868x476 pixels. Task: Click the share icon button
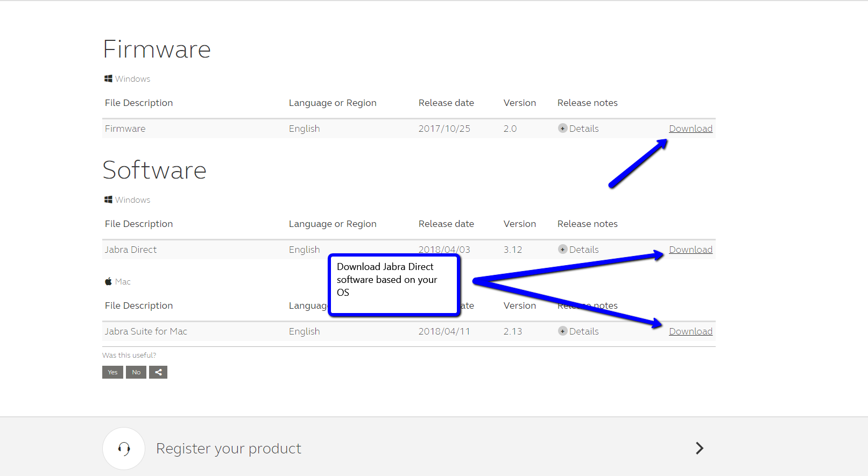point(158,372)
